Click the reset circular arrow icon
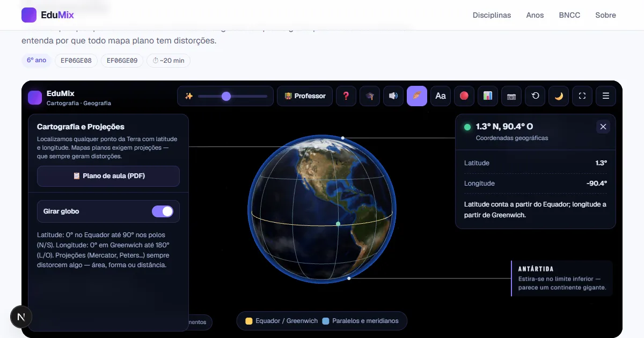 pos(535,96)
